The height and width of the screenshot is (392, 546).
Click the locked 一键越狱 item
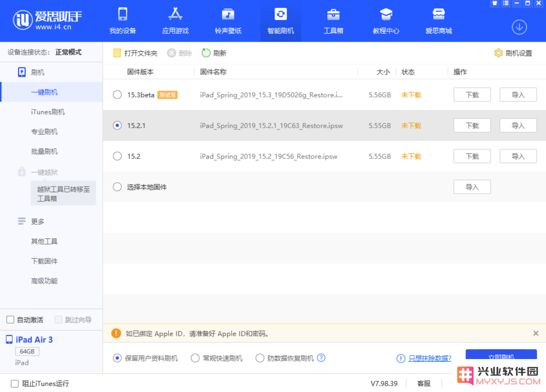coord(44,173)
